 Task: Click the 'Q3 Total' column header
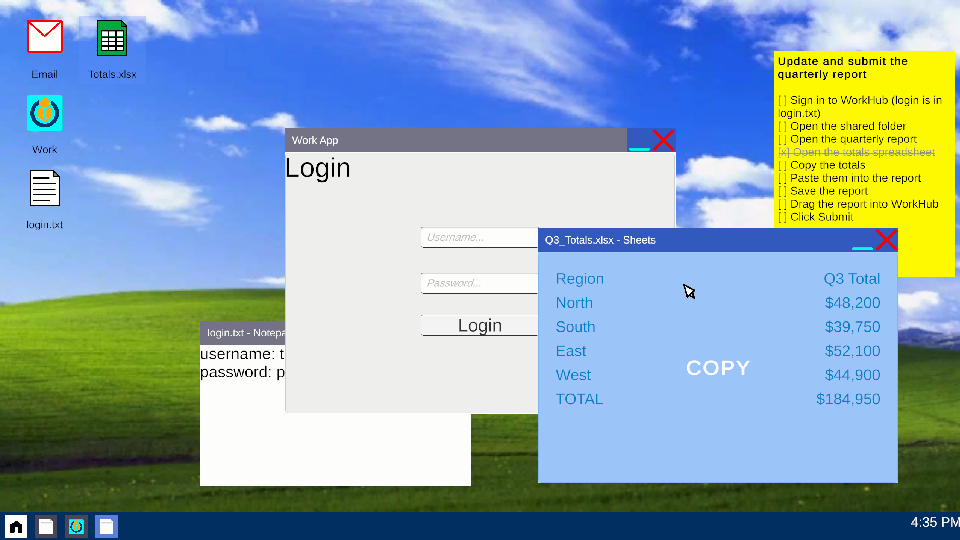pyautogui.click(x=852, y=279)
